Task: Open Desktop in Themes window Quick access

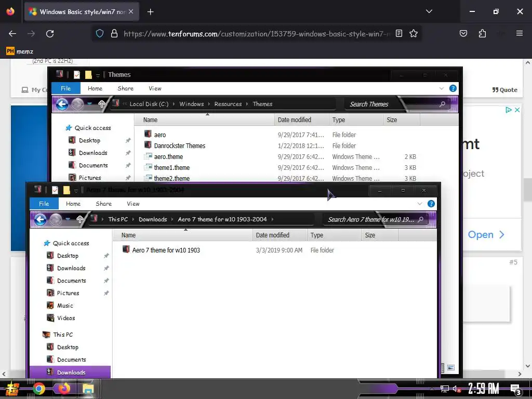Action: (x=89, y=140)
